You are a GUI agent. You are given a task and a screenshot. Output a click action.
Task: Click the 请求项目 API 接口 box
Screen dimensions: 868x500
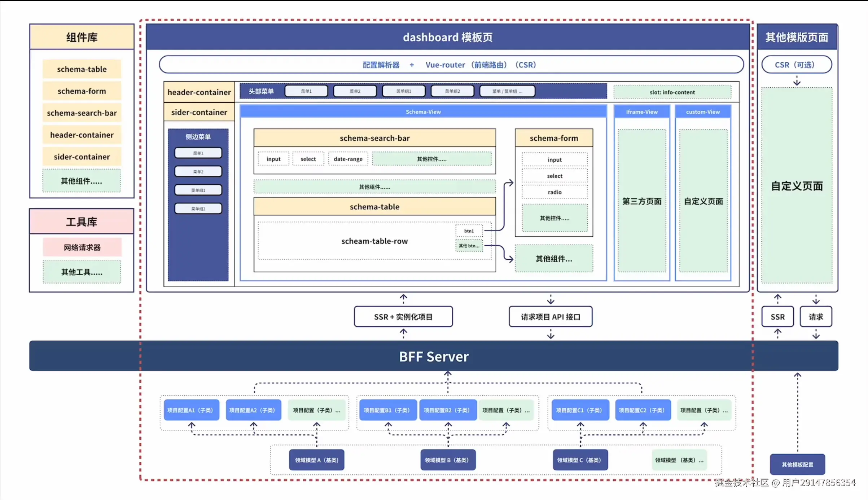pyautogui.click(x=550, y=317)
